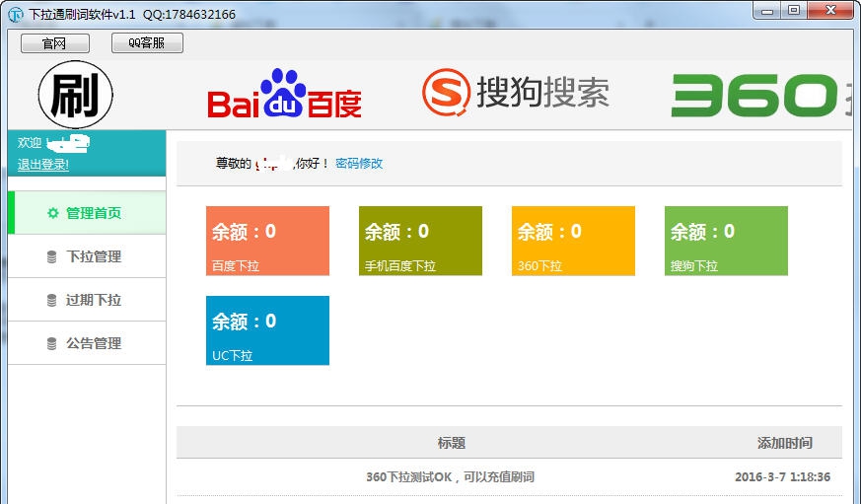Open 过期下拉 in sidebar

click(x=87, y=299)
